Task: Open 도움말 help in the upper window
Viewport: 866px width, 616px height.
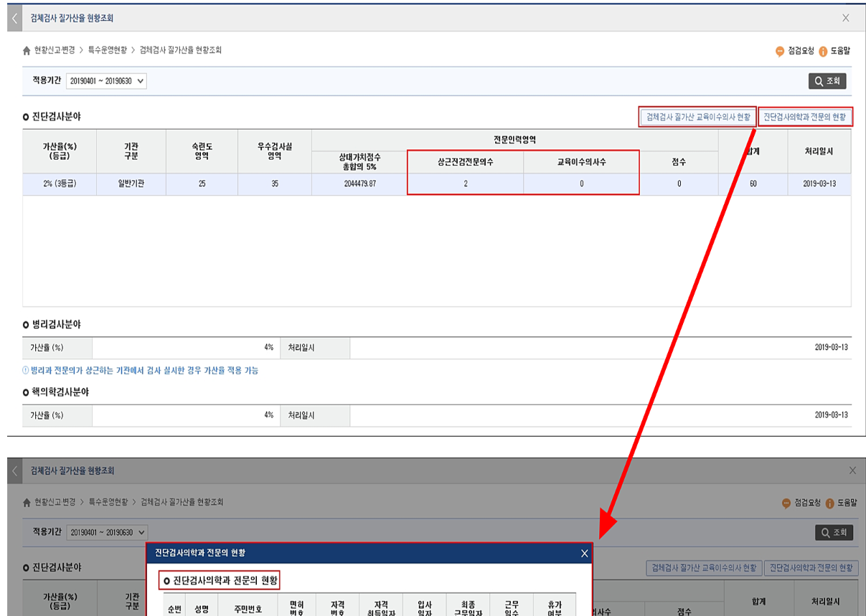Action: coord(834,51)
